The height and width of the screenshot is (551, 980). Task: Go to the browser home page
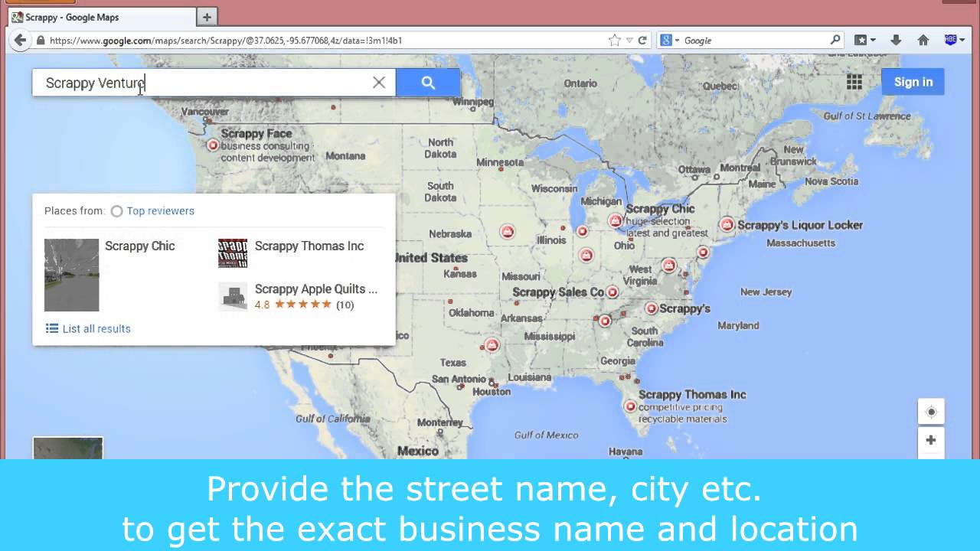point(923,41)
